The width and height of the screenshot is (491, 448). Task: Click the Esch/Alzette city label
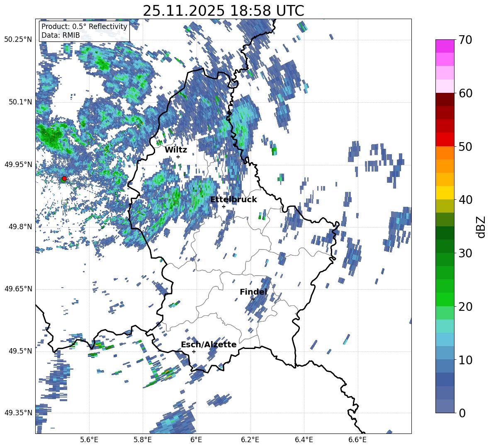click(209, 344)
